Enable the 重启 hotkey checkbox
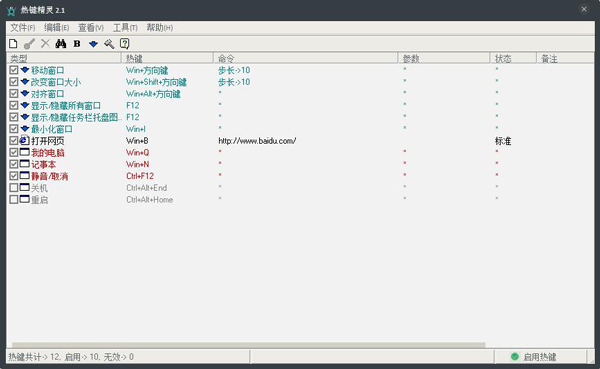 (14, 199)
